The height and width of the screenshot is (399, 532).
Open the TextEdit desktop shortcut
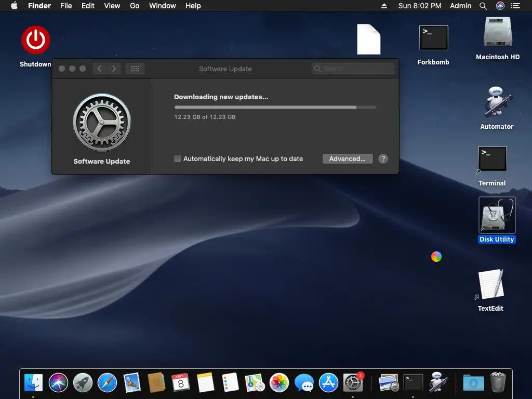point(490,284)
